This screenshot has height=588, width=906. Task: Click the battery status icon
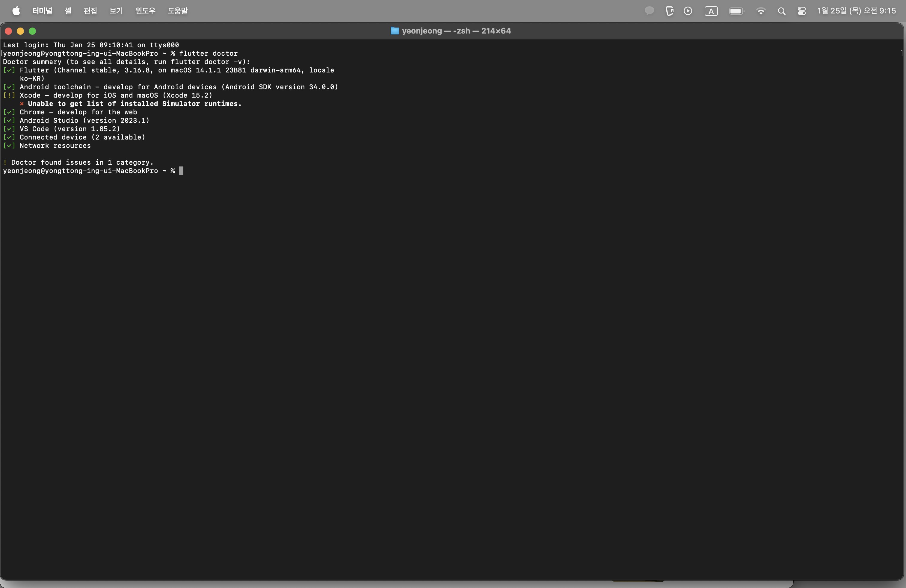[x=737, y=11]
